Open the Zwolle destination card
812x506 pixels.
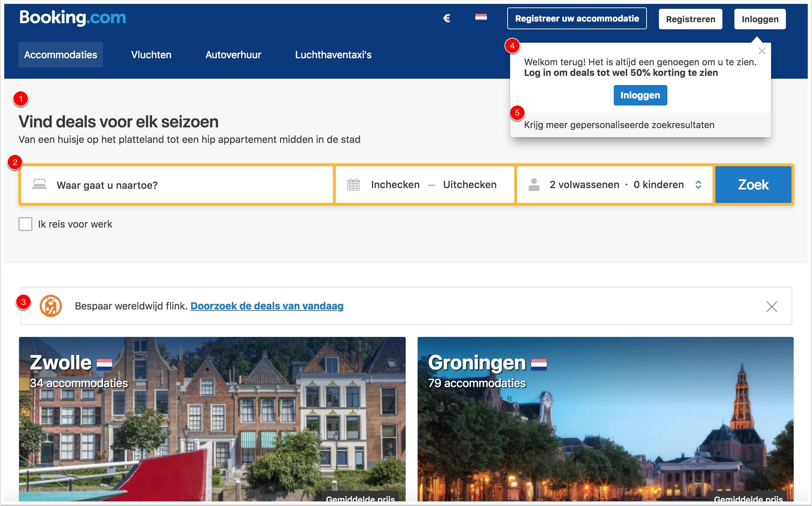click(x=212, y=419)
